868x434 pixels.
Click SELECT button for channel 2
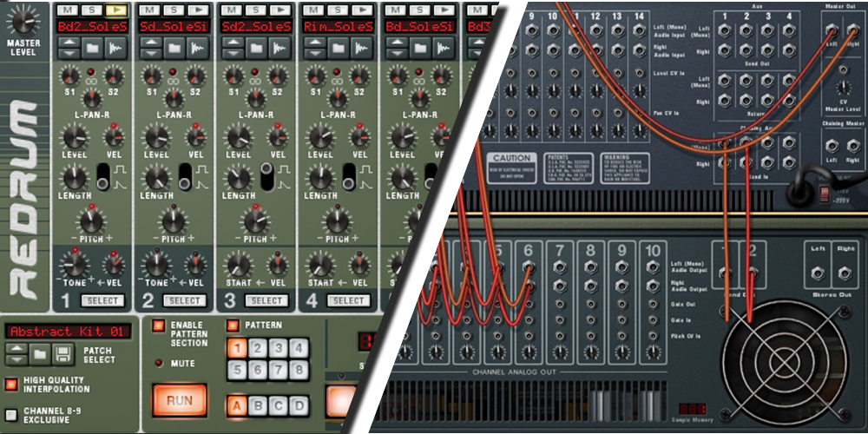(184, 300)
